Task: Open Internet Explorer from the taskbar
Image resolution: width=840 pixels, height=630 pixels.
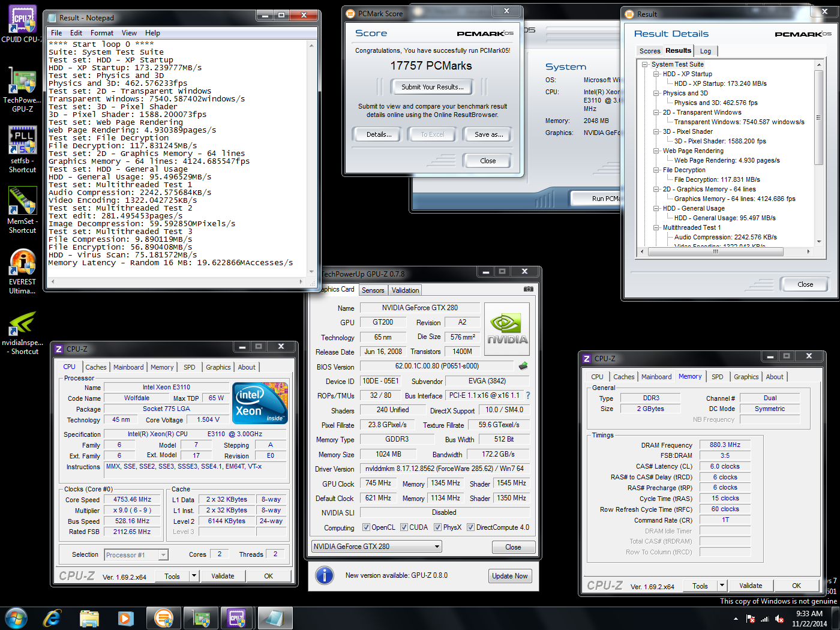Action: (x=52, y=618)
